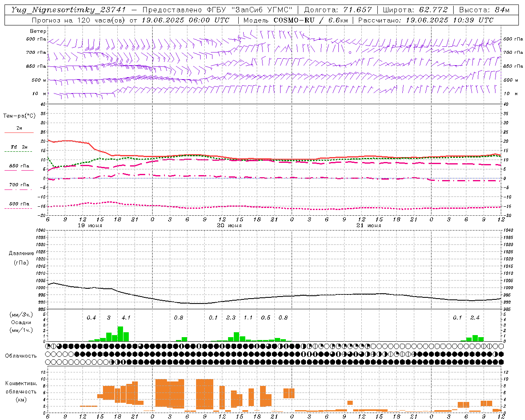Select the Высота: 84м text

(484, 10)
